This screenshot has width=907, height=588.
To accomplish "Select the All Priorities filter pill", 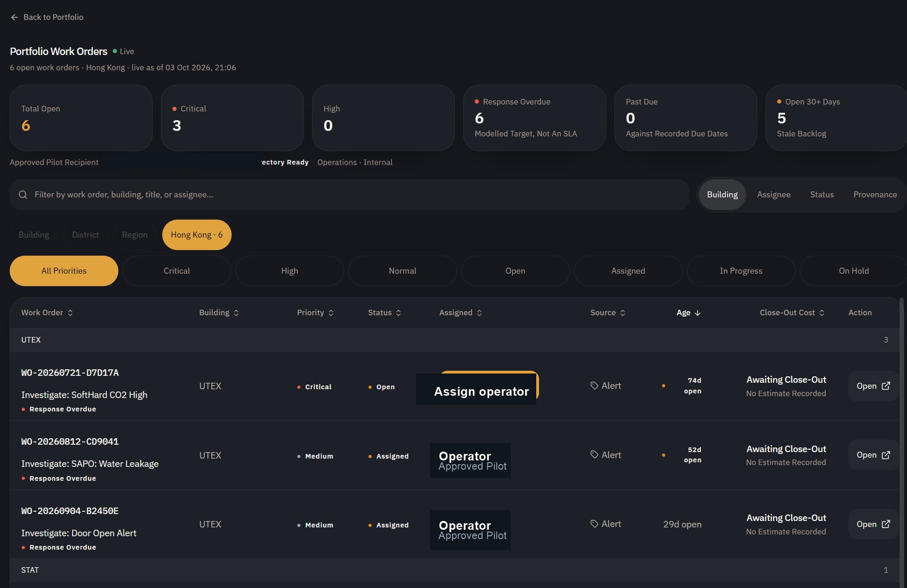I will click(x=64, y=271).
